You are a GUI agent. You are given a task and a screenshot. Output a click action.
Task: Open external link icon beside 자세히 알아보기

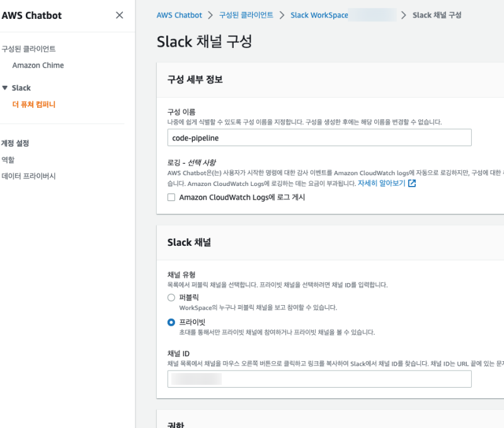[x=412, y=184]
